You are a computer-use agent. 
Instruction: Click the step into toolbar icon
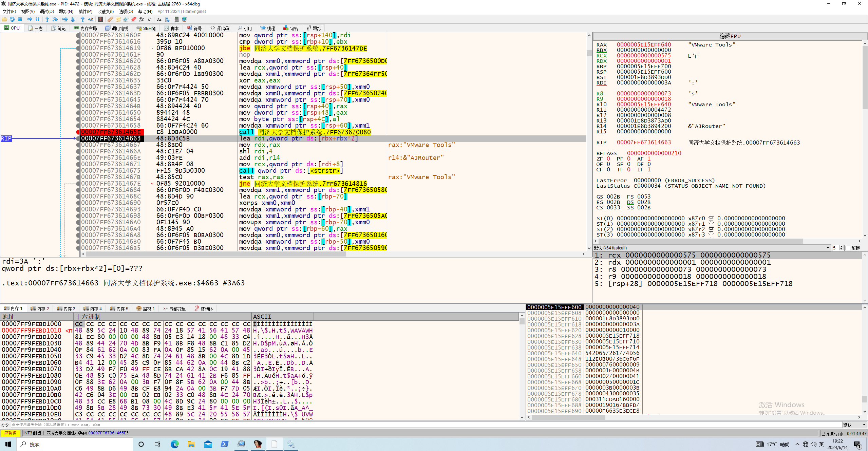click(x=47, y=19)
